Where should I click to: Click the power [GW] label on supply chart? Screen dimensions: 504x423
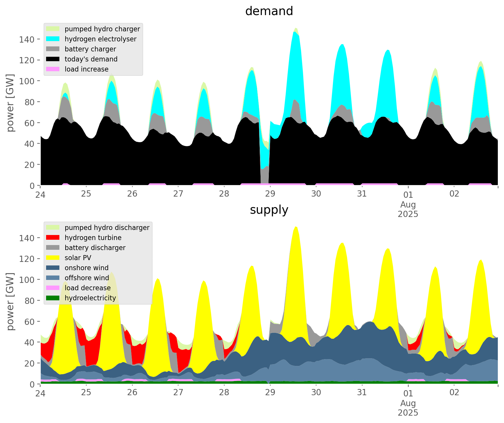[x=11, y=302]
